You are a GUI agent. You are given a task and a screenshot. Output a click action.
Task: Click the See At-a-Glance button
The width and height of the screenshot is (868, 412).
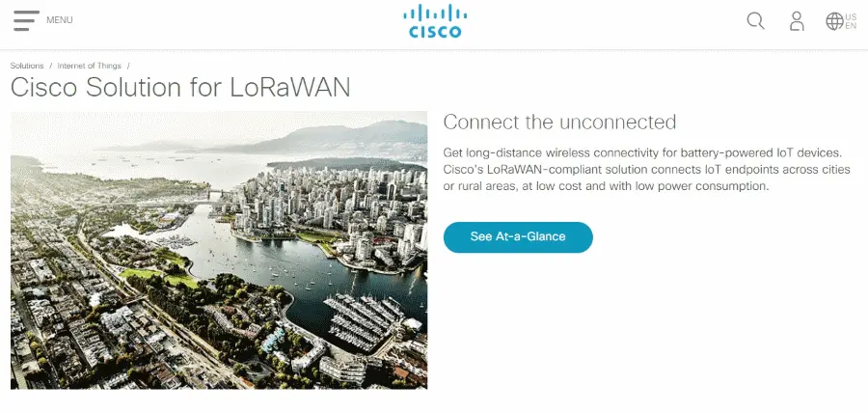point(518,237)
